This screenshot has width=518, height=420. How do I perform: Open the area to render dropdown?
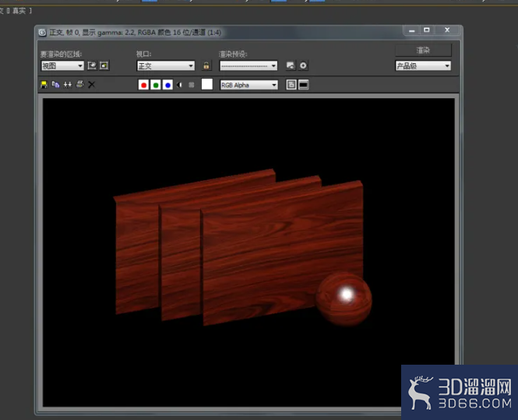(x=62, y=65)
